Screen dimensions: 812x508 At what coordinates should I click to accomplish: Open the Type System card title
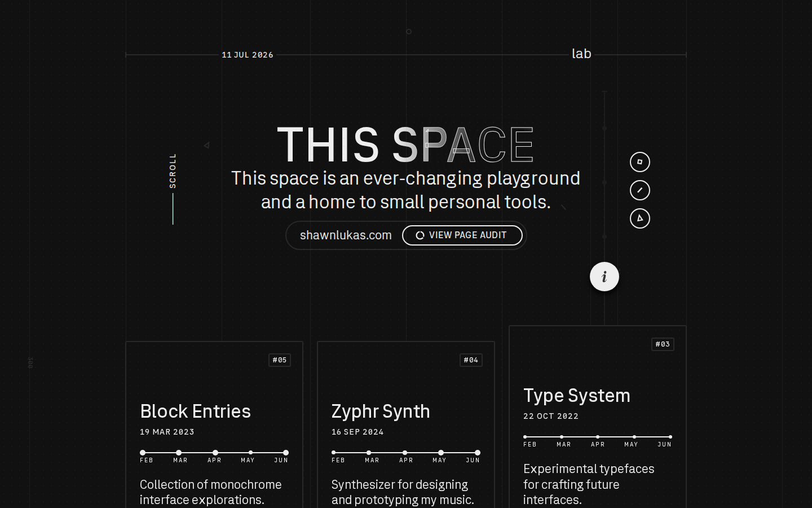coord(577,396)
